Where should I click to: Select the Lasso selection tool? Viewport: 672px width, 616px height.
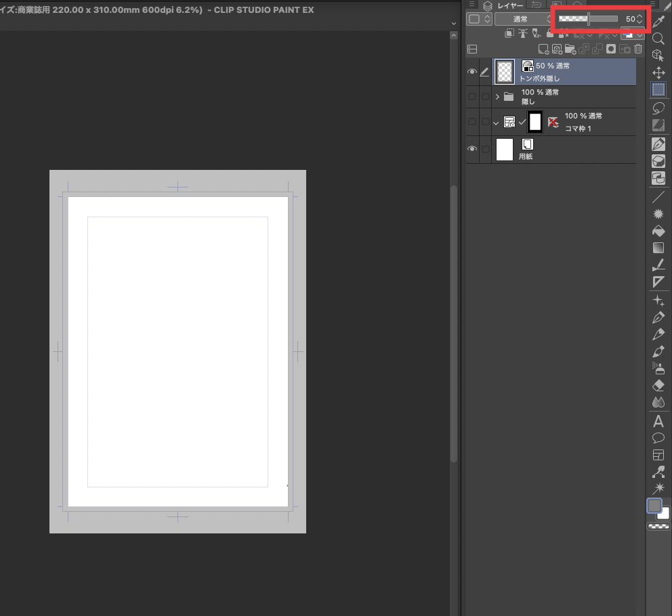(658, 108)
